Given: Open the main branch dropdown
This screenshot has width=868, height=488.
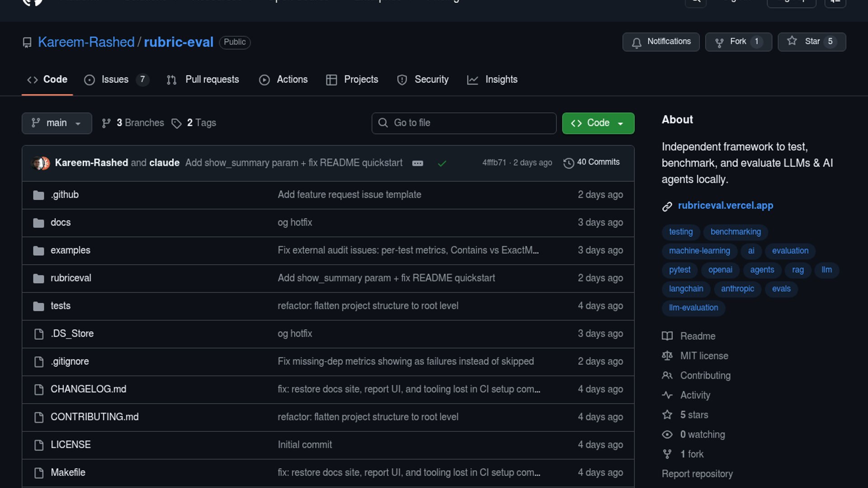Looking at the screenshot, I should [x=57, y=123].
